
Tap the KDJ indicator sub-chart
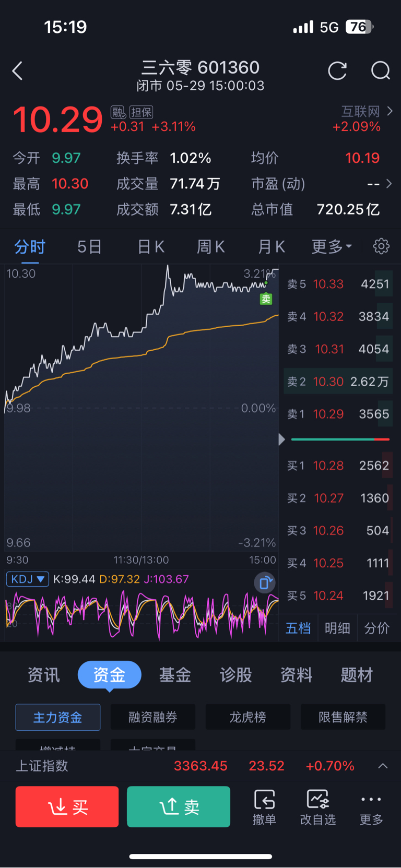pos(141,614)
